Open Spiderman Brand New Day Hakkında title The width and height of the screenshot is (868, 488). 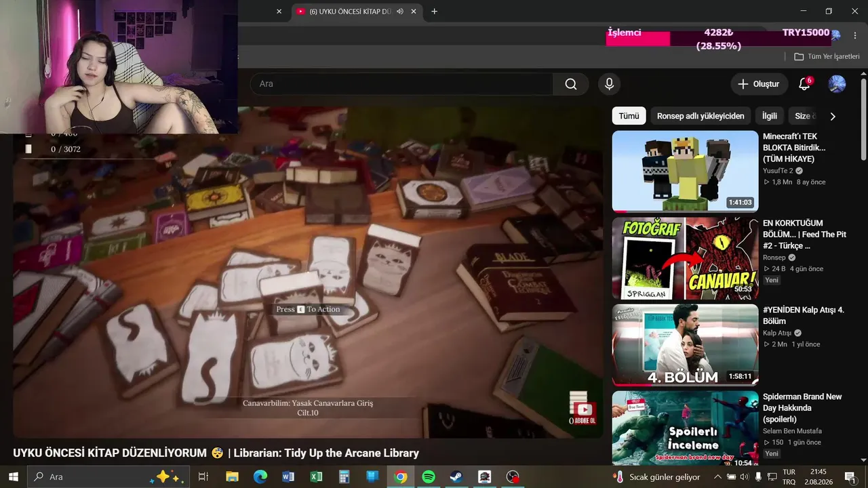click(802, 408)
